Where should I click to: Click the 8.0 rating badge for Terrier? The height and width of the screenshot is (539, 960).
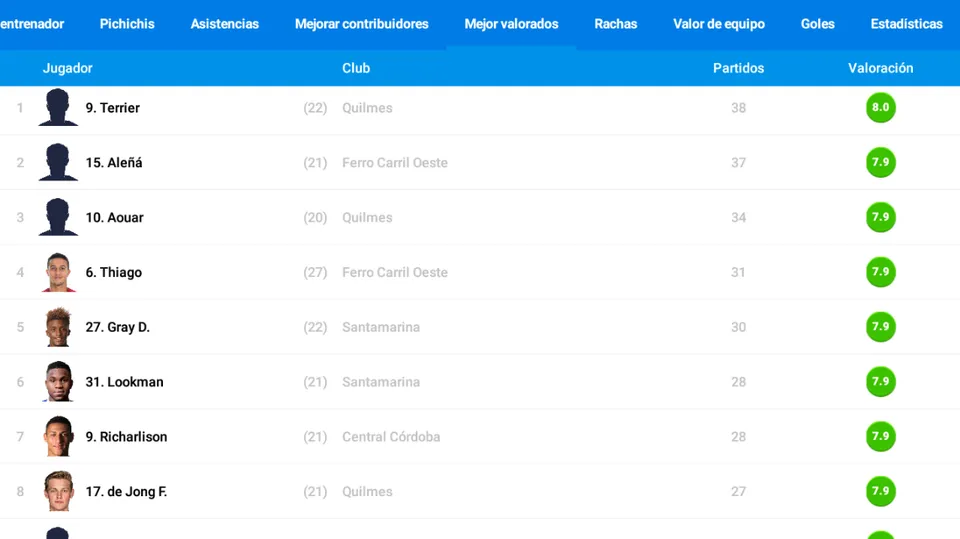click(x=880, y=107)
